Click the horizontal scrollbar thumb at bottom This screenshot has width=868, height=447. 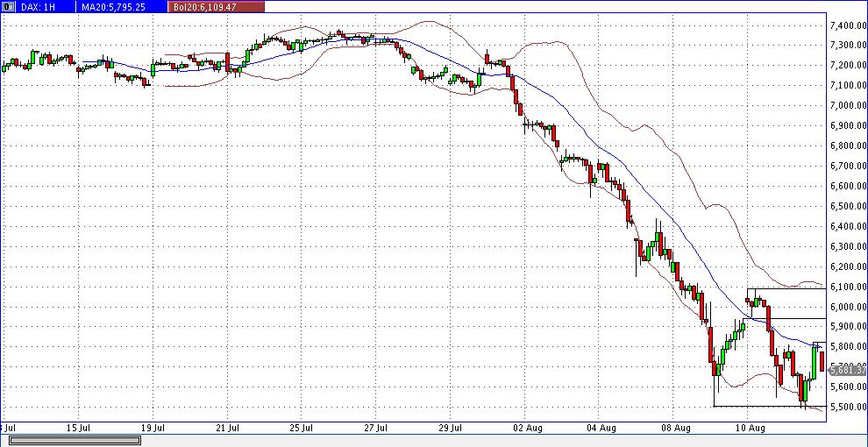coord(75,440)
